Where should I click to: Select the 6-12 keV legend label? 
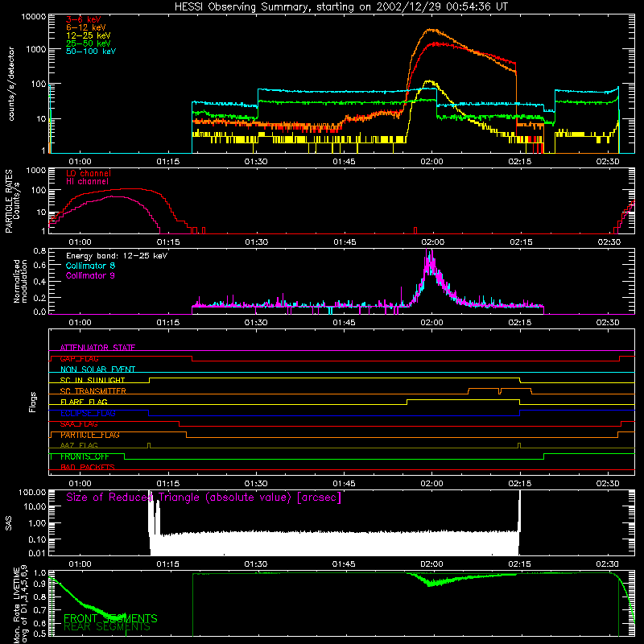pyautogui.click(x=85, y=27)
